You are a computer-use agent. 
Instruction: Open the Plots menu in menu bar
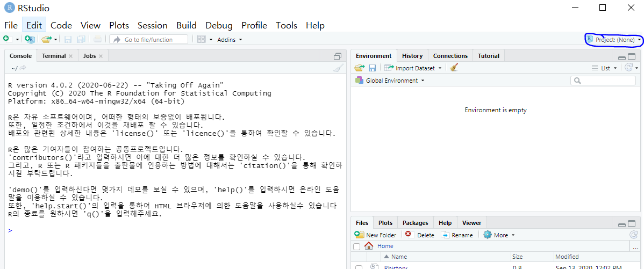(119, 25)
